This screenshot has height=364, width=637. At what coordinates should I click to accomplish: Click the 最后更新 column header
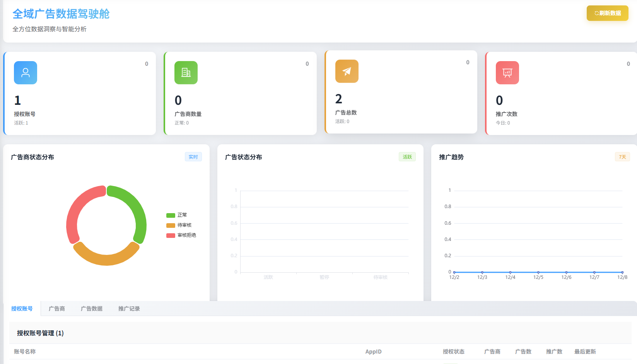[585, 352]
